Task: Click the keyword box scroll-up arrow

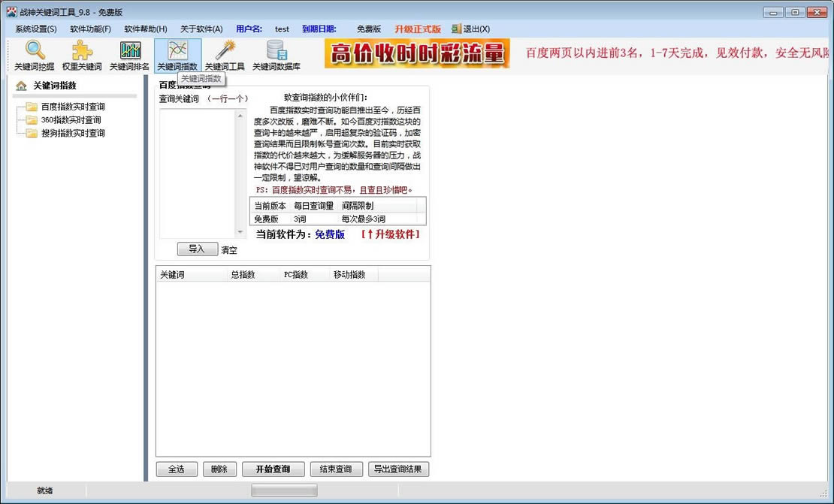Action: coord(240,116)
